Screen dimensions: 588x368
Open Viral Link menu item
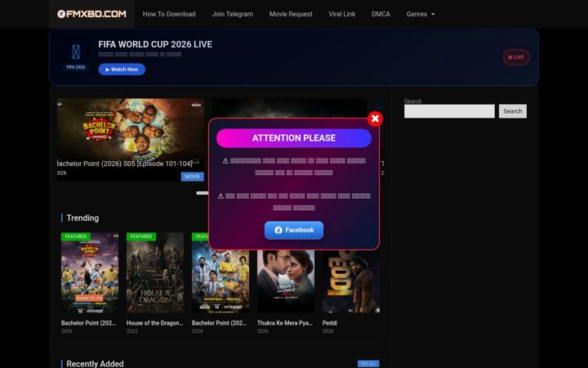342,14
